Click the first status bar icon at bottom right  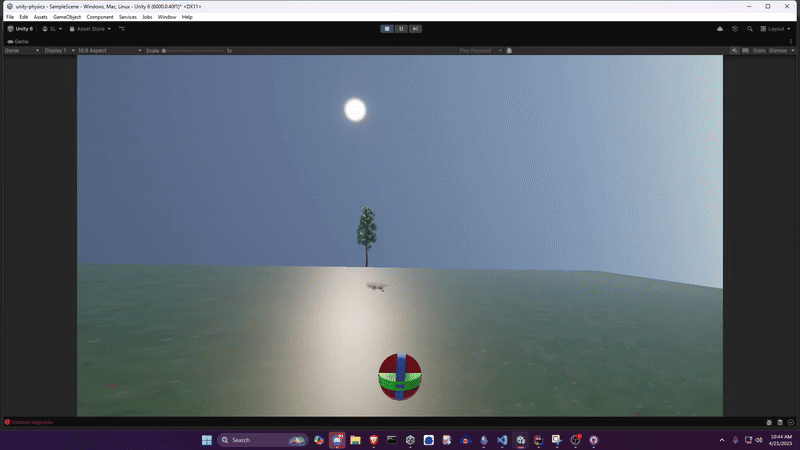769,422
